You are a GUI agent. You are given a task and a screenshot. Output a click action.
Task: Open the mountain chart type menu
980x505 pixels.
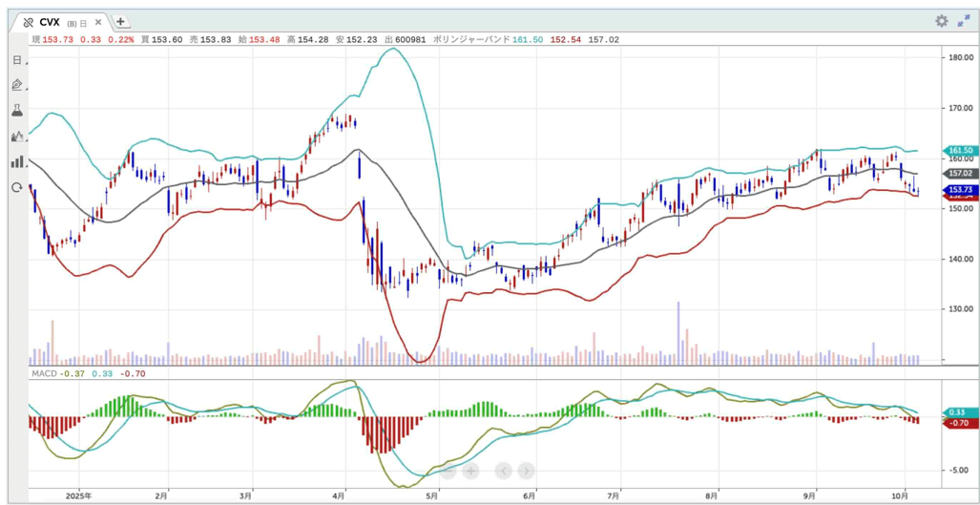tap(16, 137)
